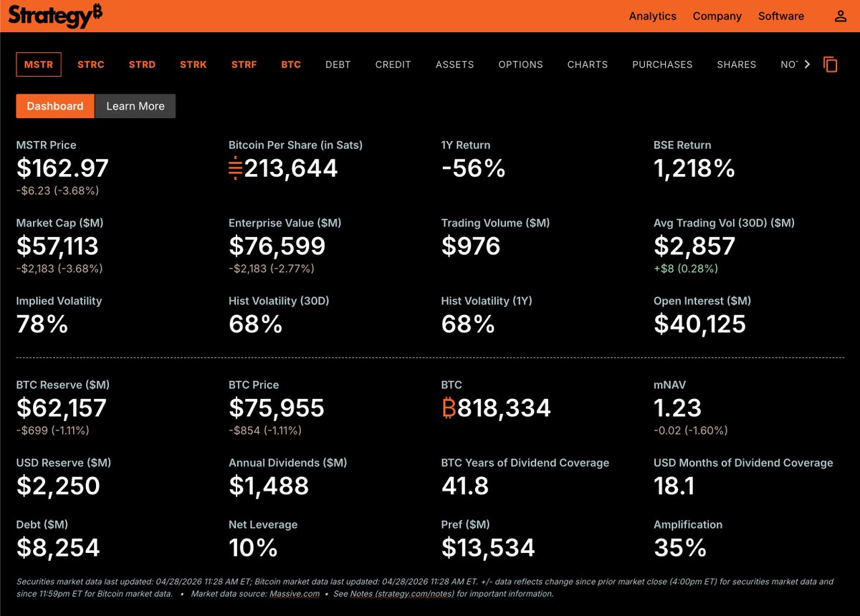Open the OPTIONS tab
The width and height of the screenshot is (860, 616).
[521, 64]
